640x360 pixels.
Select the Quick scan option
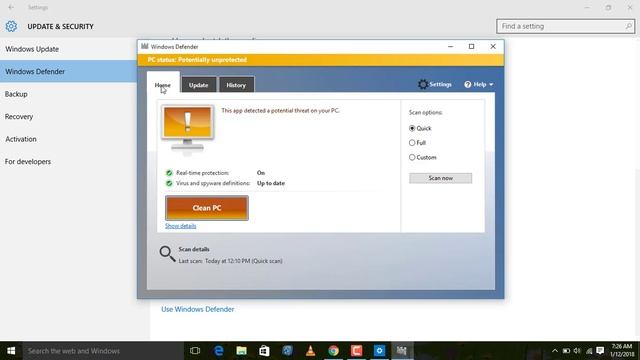(412, 128)
